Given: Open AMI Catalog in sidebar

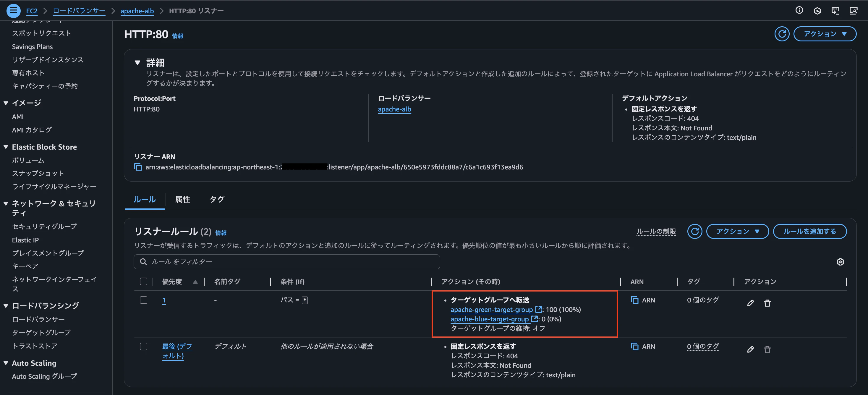Looking at the screenshot, I should pos(32,130).
